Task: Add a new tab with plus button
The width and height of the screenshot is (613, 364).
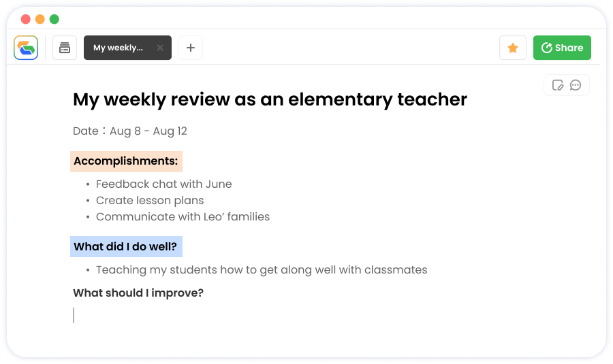Action: point(191,48)
